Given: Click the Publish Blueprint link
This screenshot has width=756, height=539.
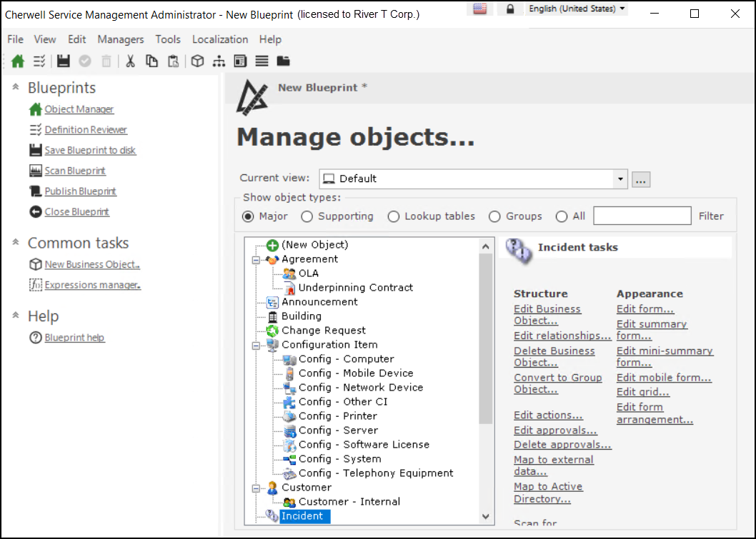Looking at the screenshot, I should point(81,191).
